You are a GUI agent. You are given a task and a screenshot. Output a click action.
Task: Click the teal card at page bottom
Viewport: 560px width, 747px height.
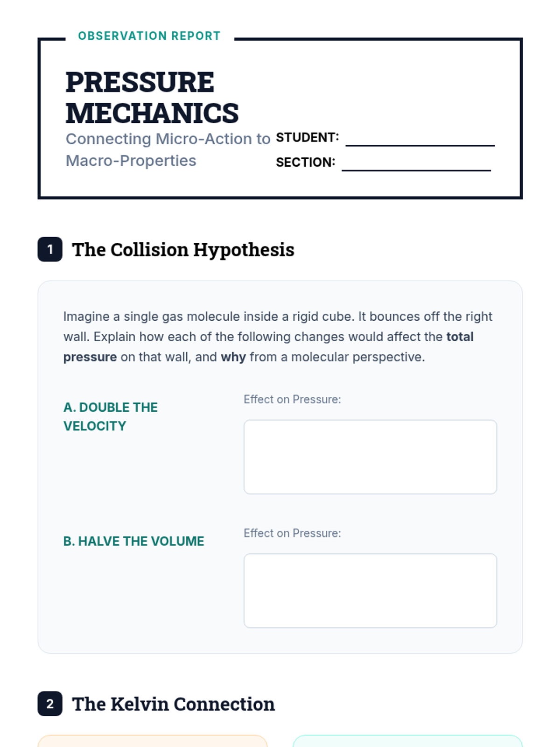[x=407, y=741]
